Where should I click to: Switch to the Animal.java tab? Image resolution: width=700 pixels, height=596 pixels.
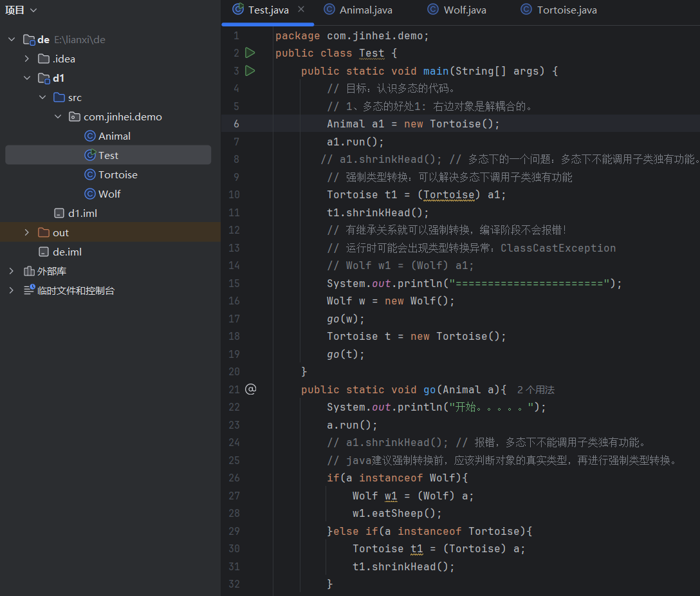(358, 10)
